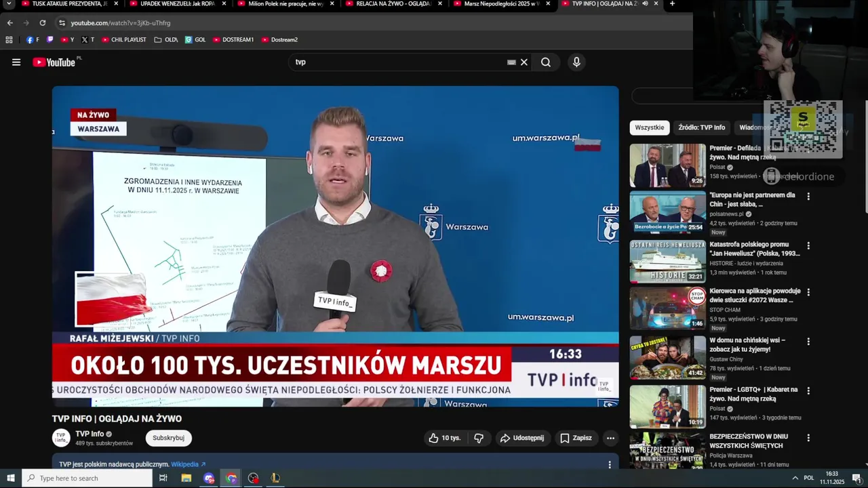The image size is (868, 488).
Task: Open the tab search dropdown arrow
Action: 9,4
